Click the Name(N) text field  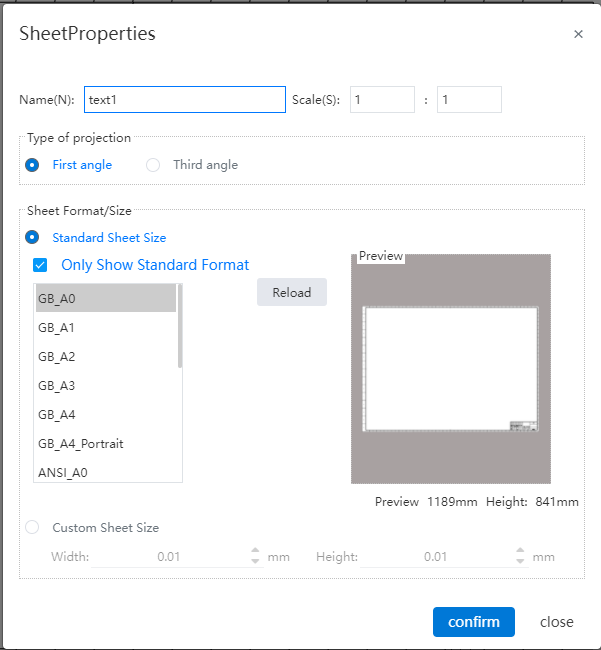pos(185,99)
